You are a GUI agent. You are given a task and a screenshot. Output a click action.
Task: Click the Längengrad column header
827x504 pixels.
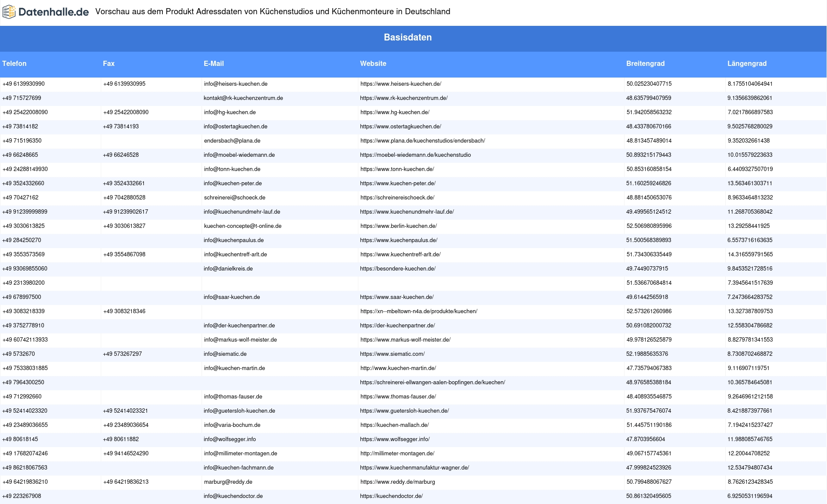point(747,63)
